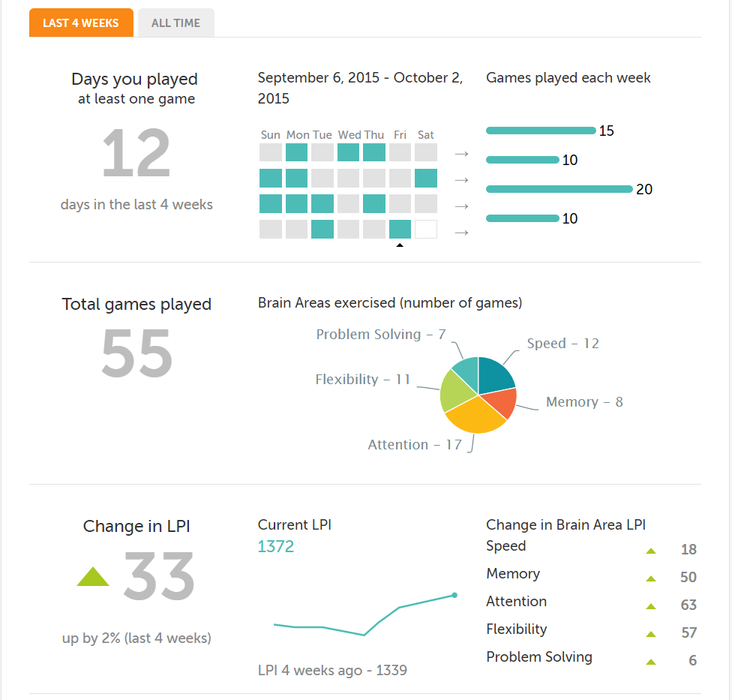Viewport: 732px width, 700px height.
Task: Click the 'LPI 4 weeks ago - 1339' text
Action: tap(332, 670)
